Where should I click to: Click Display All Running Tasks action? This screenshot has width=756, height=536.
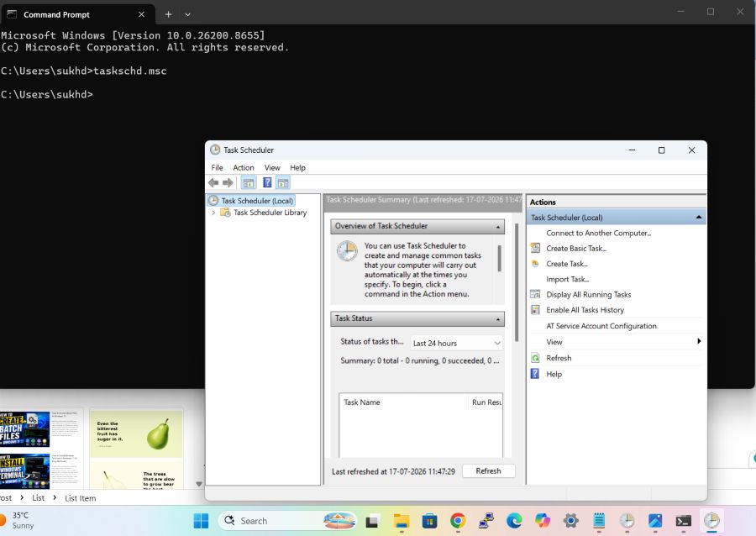pyautogui.click(x=588, y=295)
